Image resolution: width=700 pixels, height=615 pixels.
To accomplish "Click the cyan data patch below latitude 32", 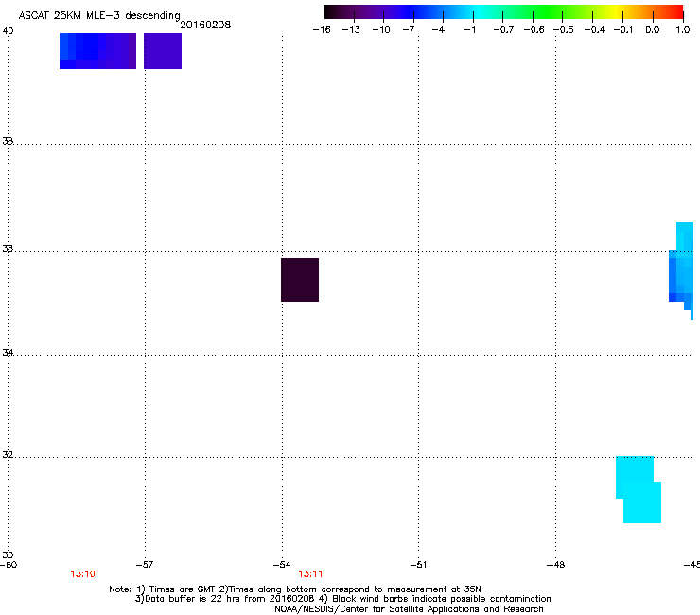I will tap(639, 489).
